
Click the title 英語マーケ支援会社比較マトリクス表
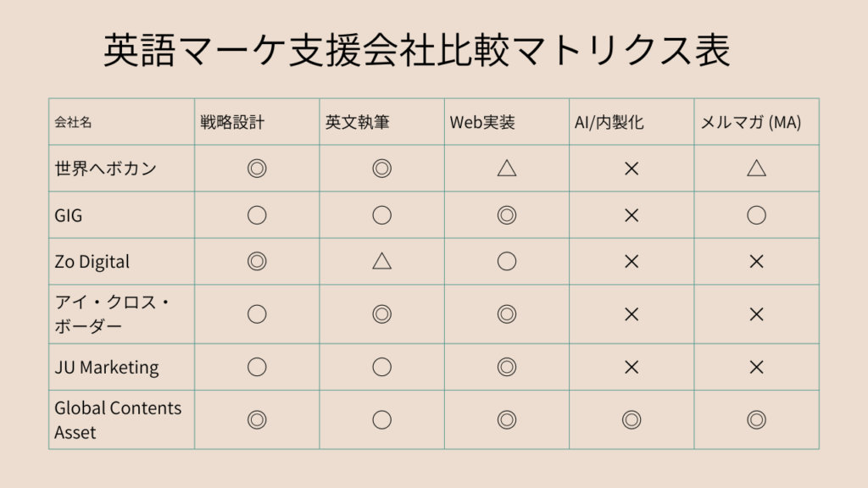[x=416, y=52]
